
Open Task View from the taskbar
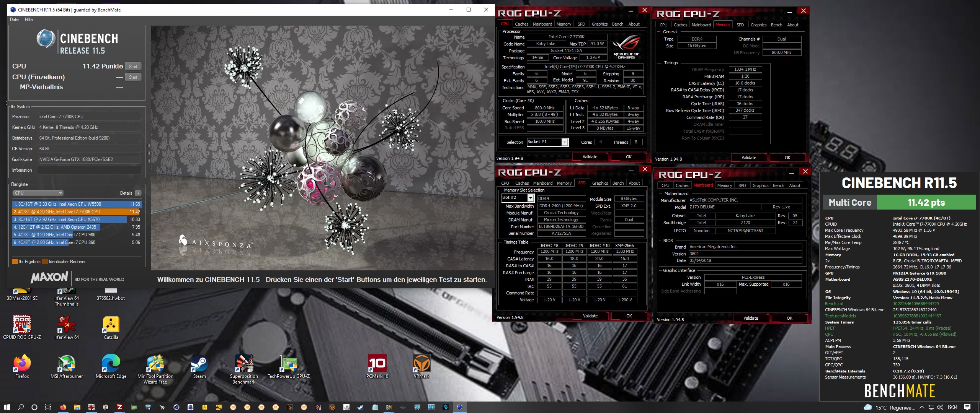pos(48,407)
